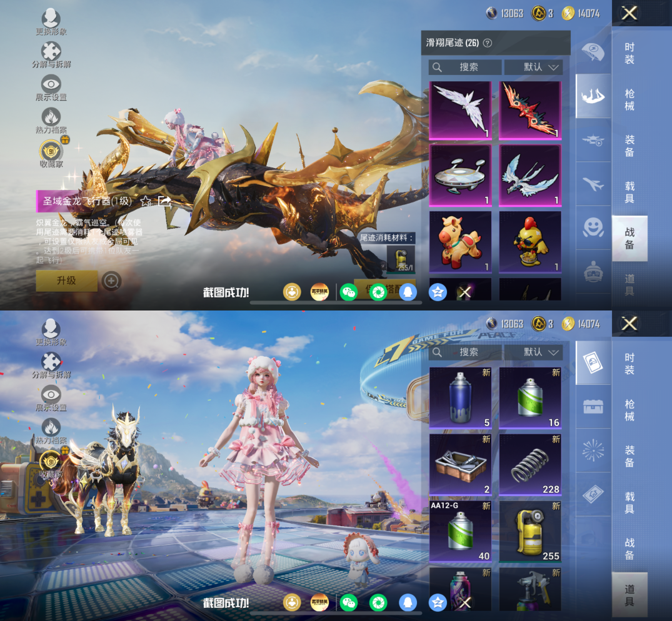The height and width of the screenshot is (621, 672).
Task: Open 热力档案 on the golden dragon glider screen
Action: coord(51,121)
